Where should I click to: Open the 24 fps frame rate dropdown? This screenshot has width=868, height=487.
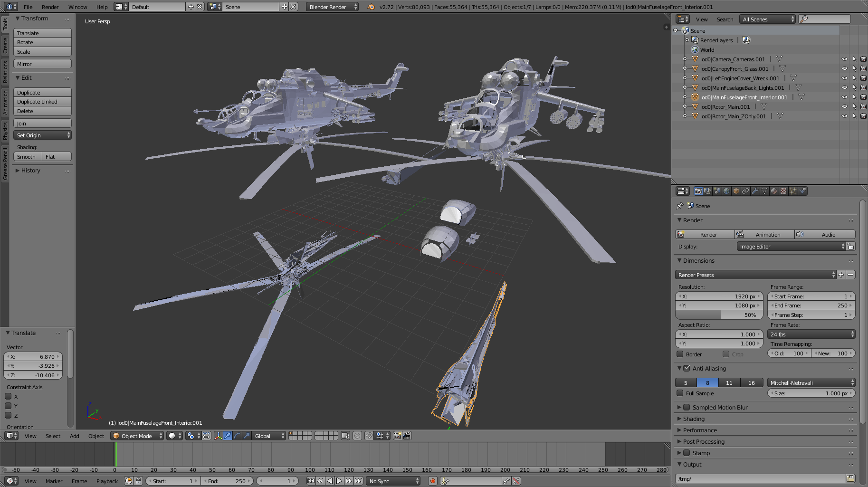811,334
